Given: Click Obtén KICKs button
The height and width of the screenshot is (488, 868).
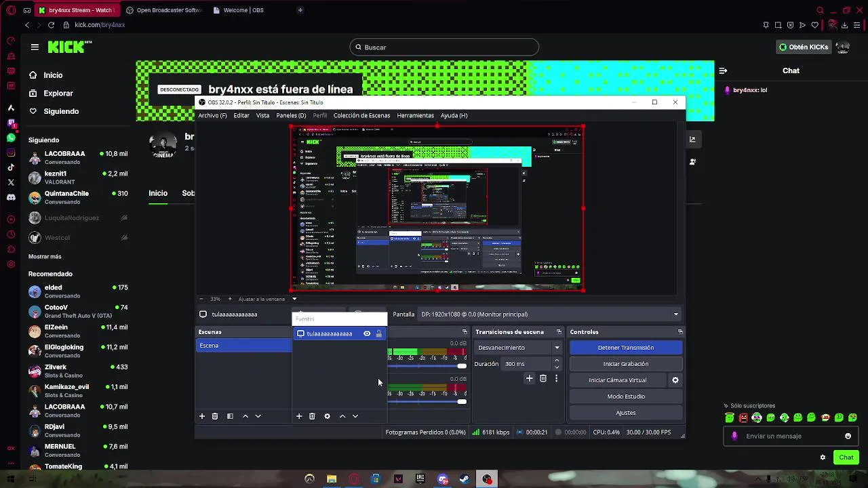Looking at the screenshot, I should tap(804, 47).
